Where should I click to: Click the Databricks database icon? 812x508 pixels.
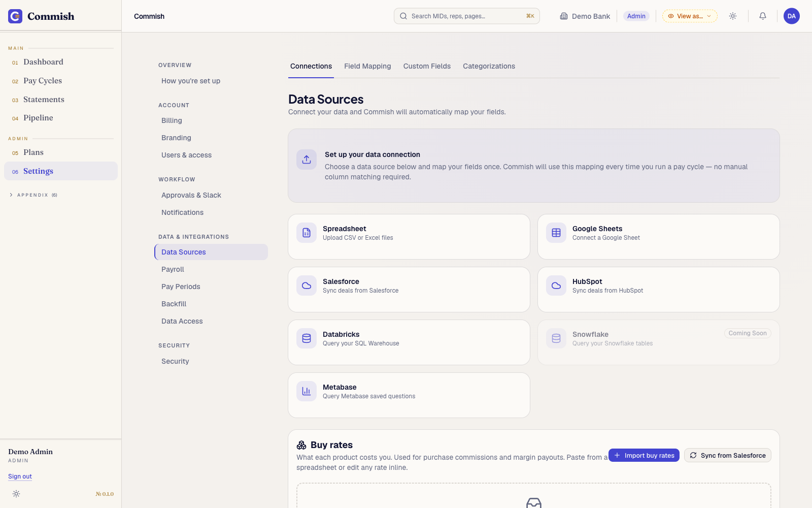[307, 338]
